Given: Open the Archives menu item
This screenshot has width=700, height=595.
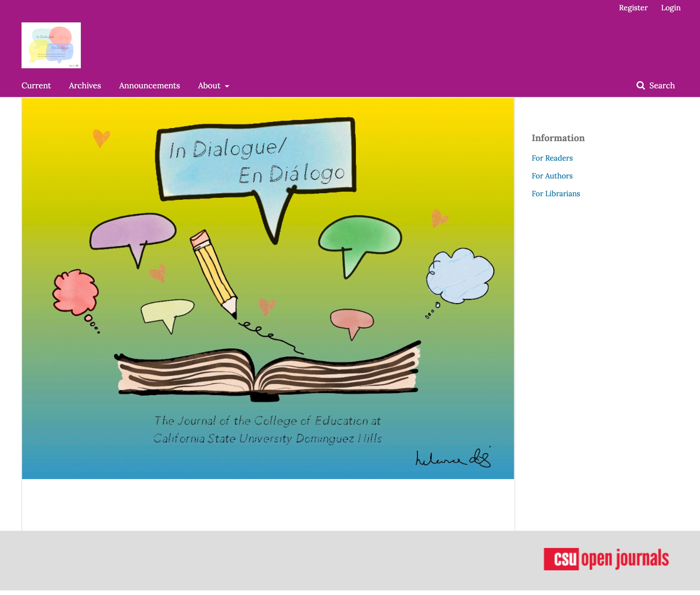Looking at the screenshot, I should click(85, 86).
